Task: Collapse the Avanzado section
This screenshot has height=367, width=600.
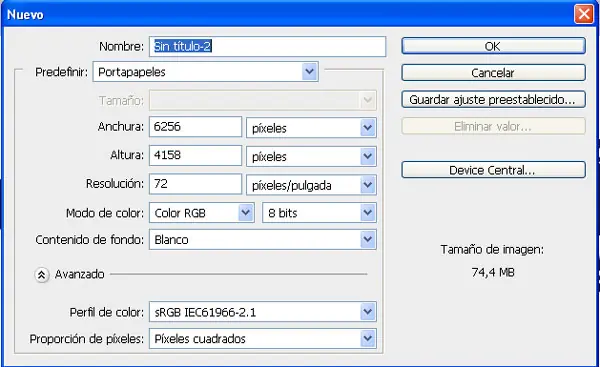Action: pos(41,274)
